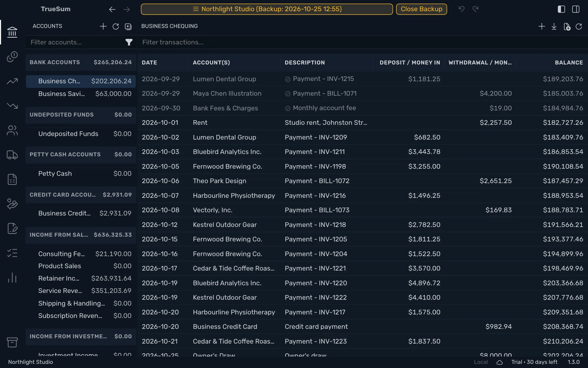Screen dimensions: 588x368
Task: Click the $4,896.72 deposit amount
Action: click(x=424, y=283)
